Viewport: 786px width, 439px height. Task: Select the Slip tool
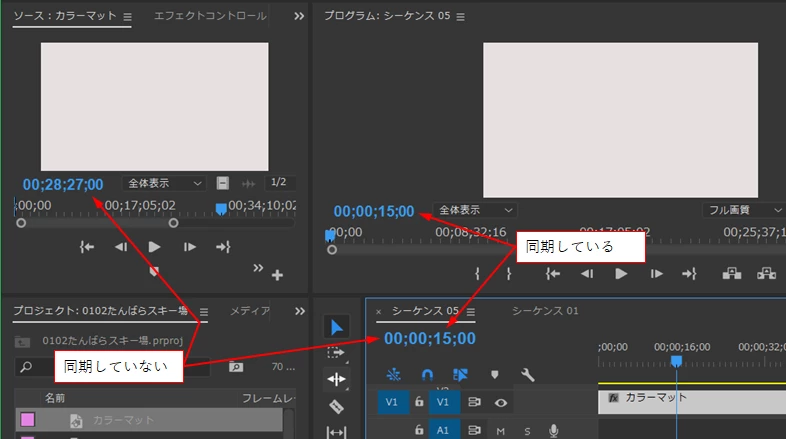[336, 431]
